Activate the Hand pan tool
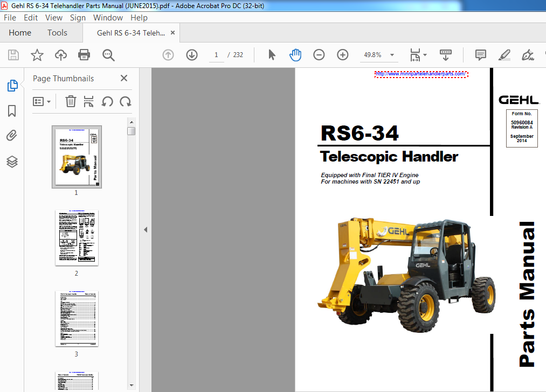 click(x=295, y=55)
